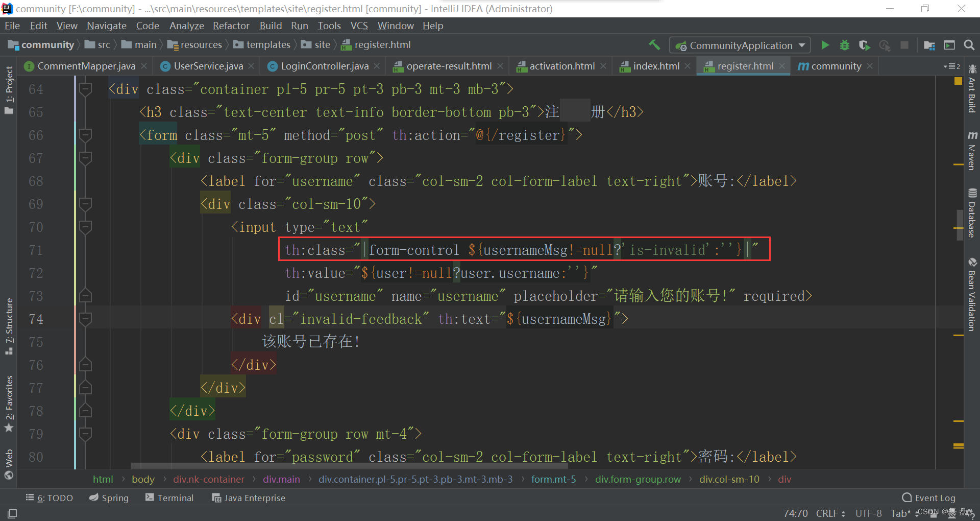Run with coverage shield icon
The width and height of the screenshot is (980, 521).
click(864, 45)
